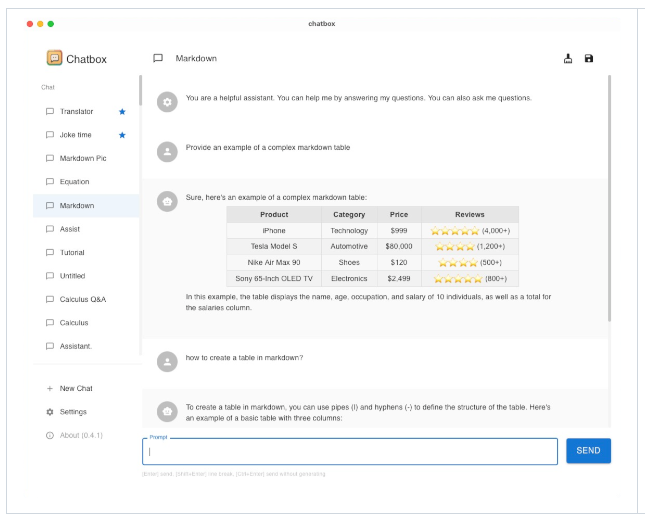Open the Assistant. chat
Screen dimensions: 645x522
pos(86,346)
